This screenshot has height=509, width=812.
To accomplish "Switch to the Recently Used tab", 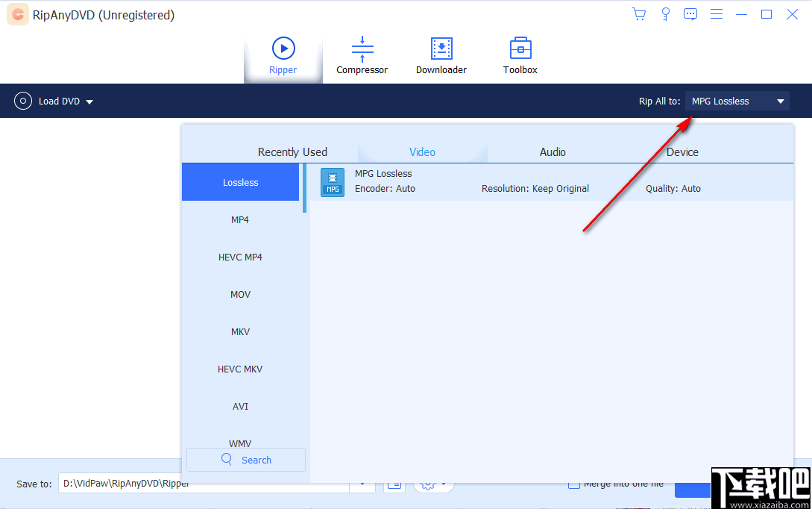I will point(292,152).
